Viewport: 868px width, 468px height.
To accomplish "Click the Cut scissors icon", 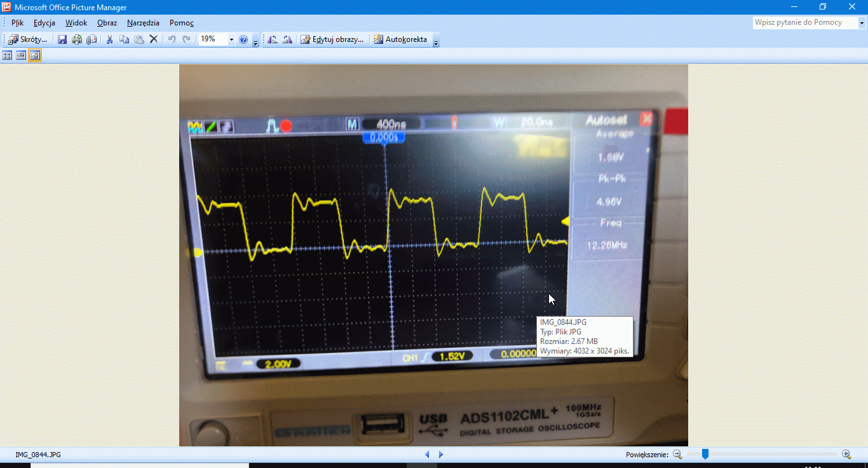I will coord(109,39).
